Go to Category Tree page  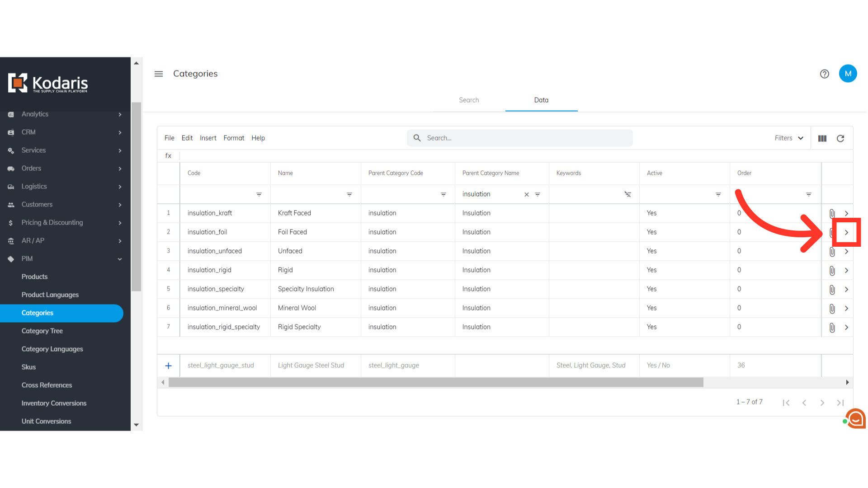tap(42, 331)
